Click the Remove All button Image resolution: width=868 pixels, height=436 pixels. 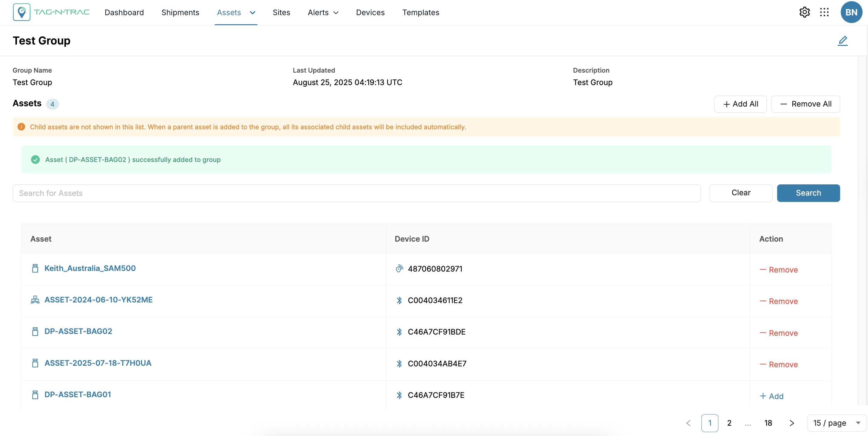[805, 104]
